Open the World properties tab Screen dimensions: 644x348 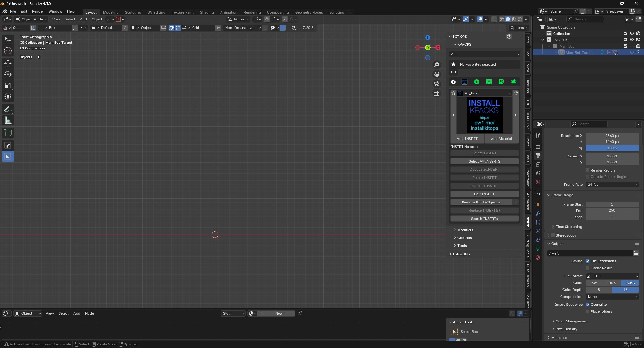click(x=538, y=182)
